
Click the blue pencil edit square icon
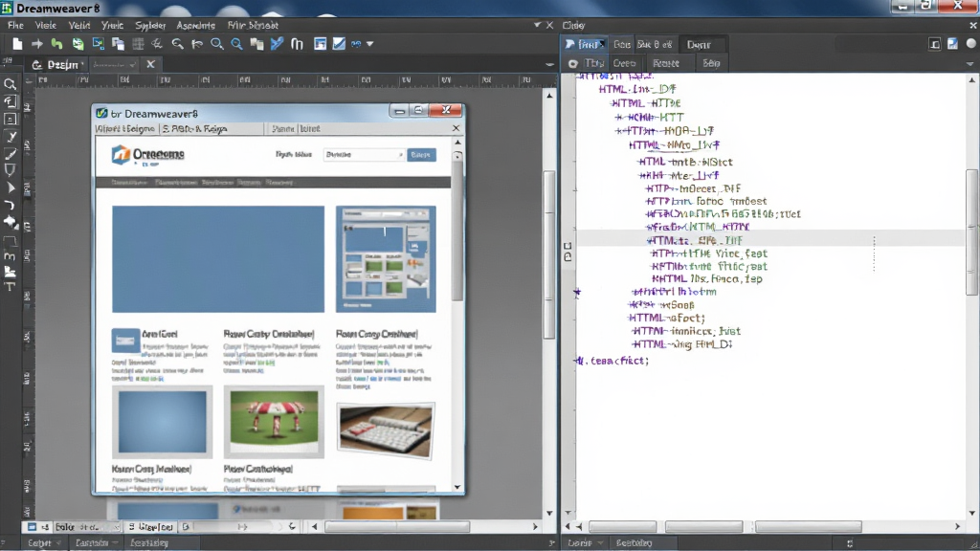[x=339, y=44]
